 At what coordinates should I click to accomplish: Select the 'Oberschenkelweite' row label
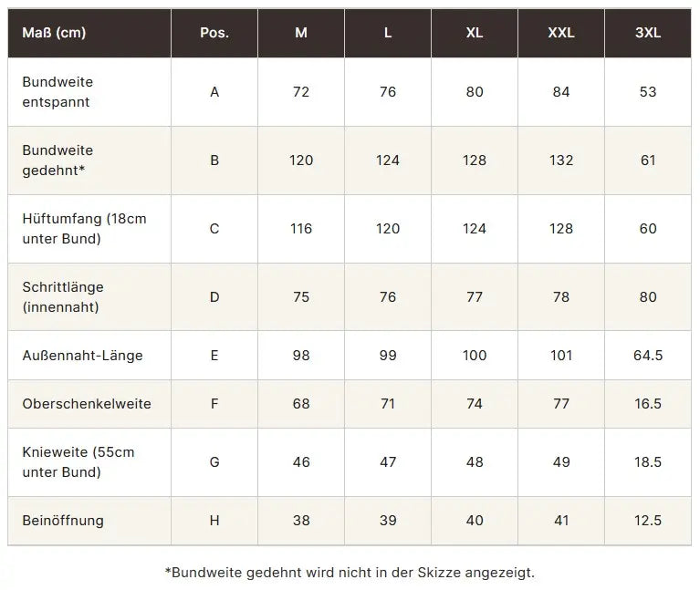87,404
